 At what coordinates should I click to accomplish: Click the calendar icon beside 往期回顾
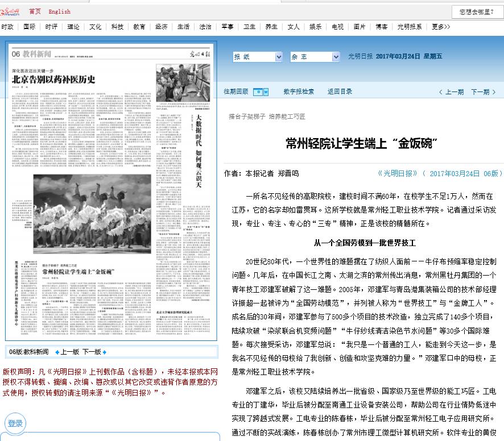(260, 92)
